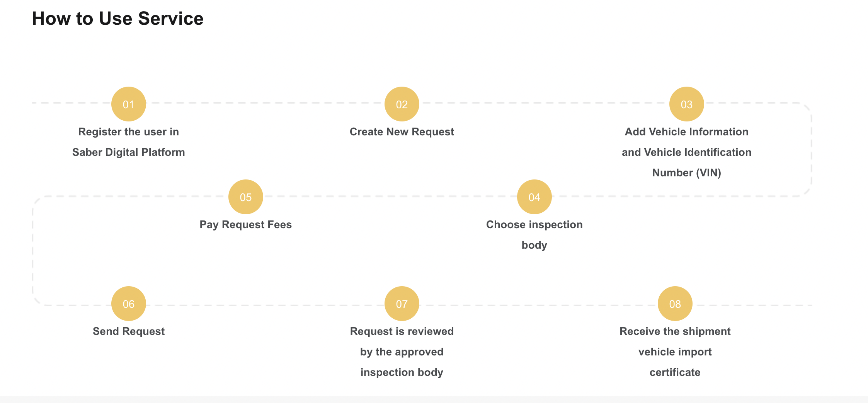Click the 'Pay Request Fees' label
The width and height of the screenshot is (868, 403).
(245, 225)
